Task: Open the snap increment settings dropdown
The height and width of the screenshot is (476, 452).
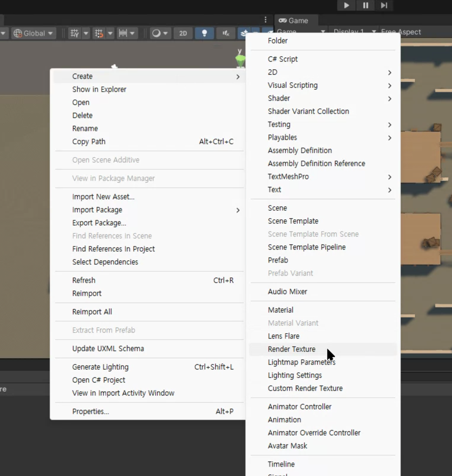Action: (x=127, y=33)
